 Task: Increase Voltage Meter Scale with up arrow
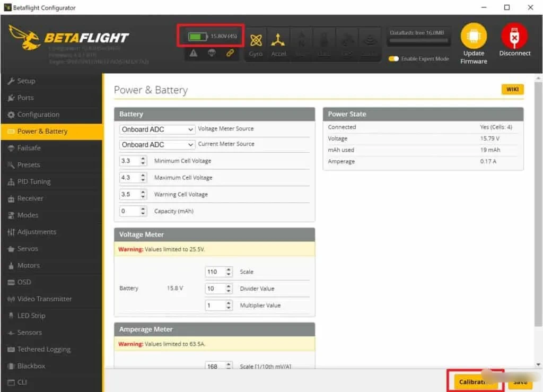229,270
